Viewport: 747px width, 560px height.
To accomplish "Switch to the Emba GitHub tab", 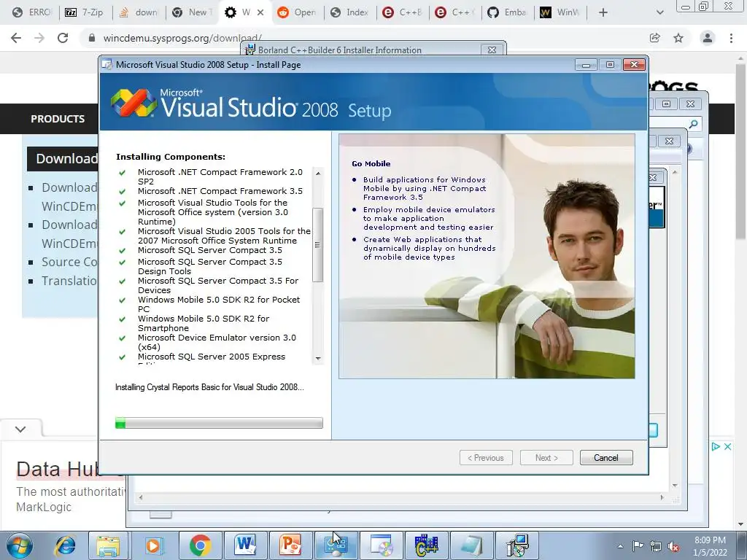I will pos(508,12).
